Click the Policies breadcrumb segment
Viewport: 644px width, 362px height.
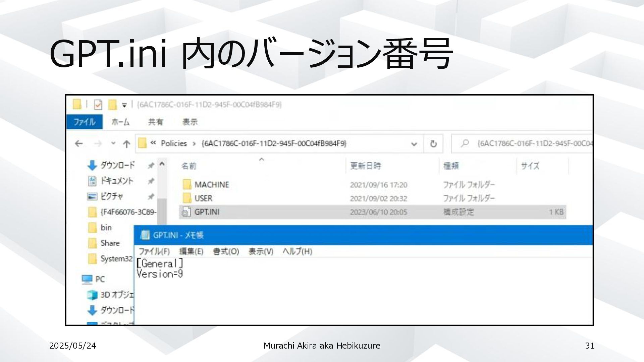[174, 143]
